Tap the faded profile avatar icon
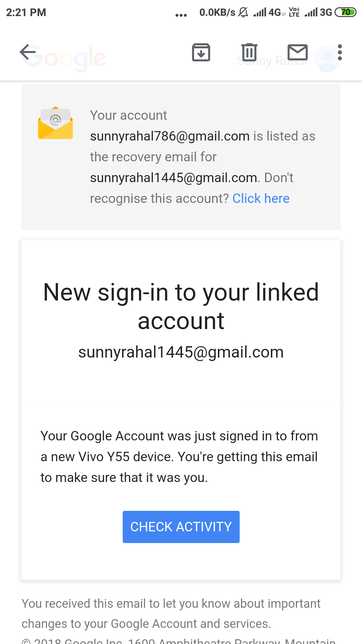This screenshot has width=362, height=644. tap(327, 59)
